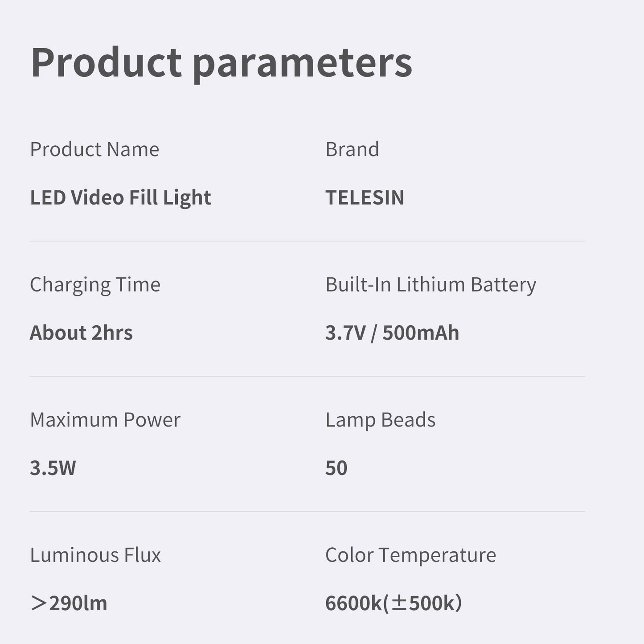Select the "50" lamp beads value
This screenshot has height=644, width=644.
[x=336, y=468]
